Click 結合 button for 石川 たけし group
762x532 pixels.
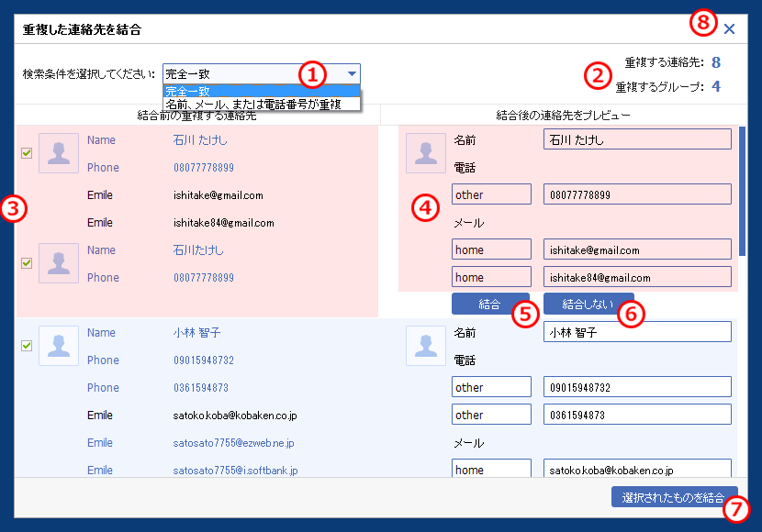[490, 304]
